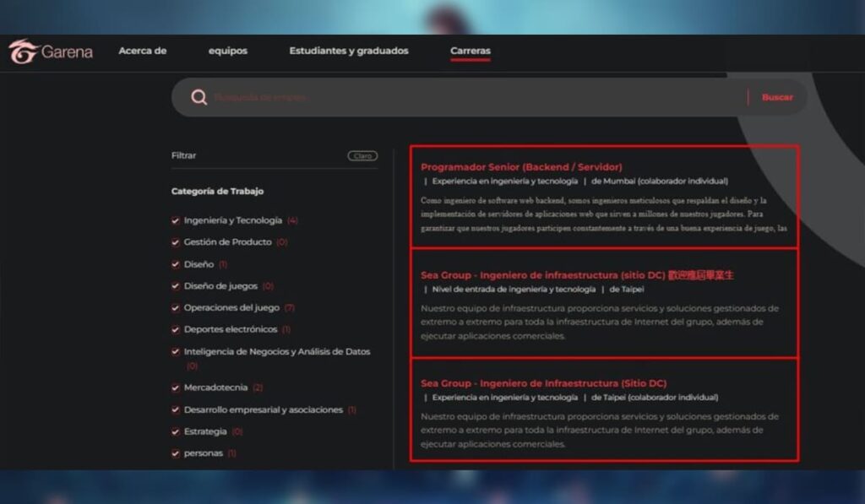Click the magnifier search icon
The width and height of the screenshot is (865, 504).
coord(199,98)
